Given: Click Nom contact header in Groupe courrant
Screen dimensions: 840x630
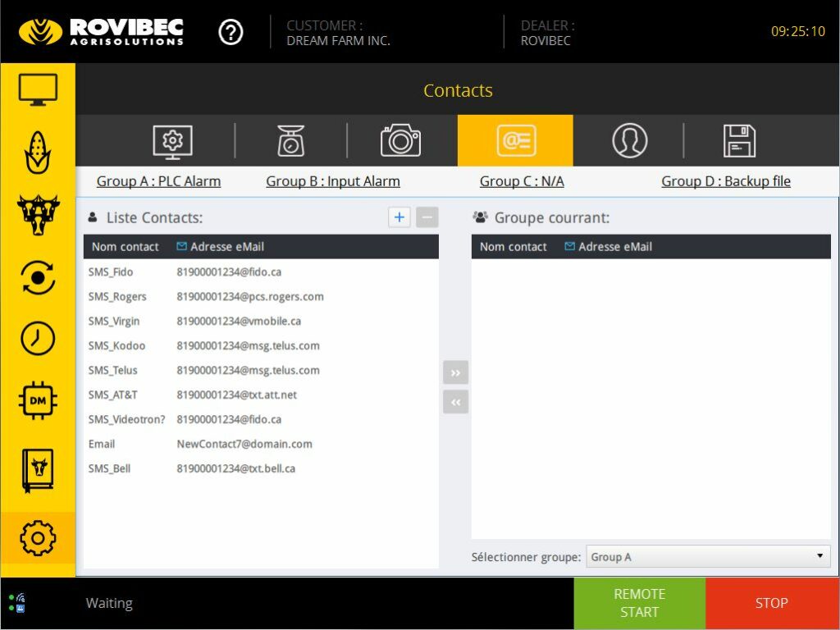Looking at the screenshot, I should click(x=514, y=247).
